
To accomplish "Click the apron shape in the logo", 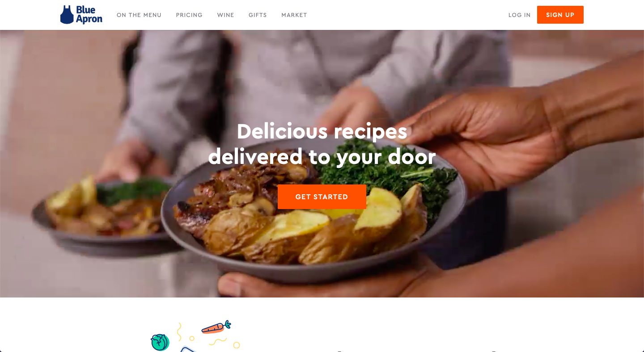I will 67,15.
